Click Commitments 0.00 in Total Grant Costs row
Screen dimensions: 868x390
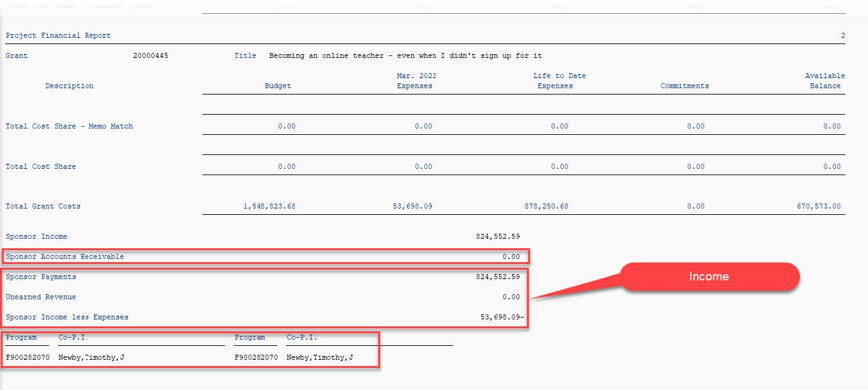[696, 206]
